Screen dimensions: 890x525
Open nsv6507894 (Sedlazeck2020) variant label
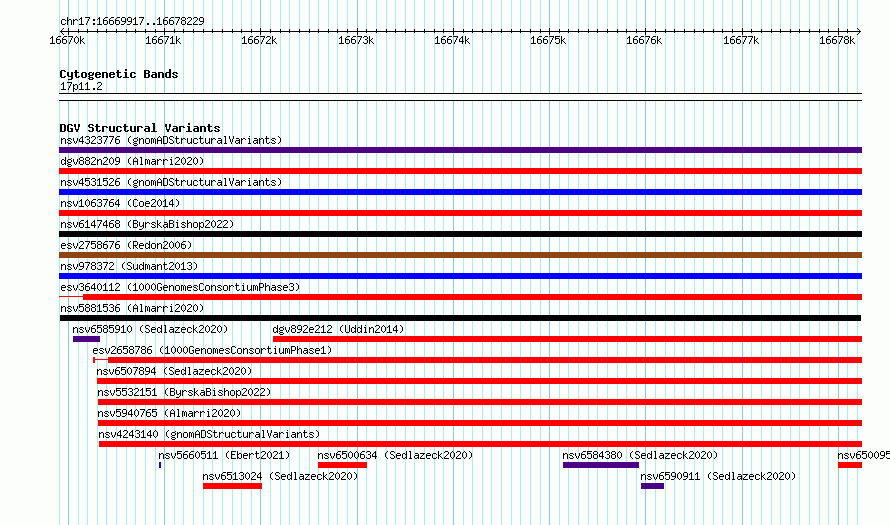click(x=174, y=371)
